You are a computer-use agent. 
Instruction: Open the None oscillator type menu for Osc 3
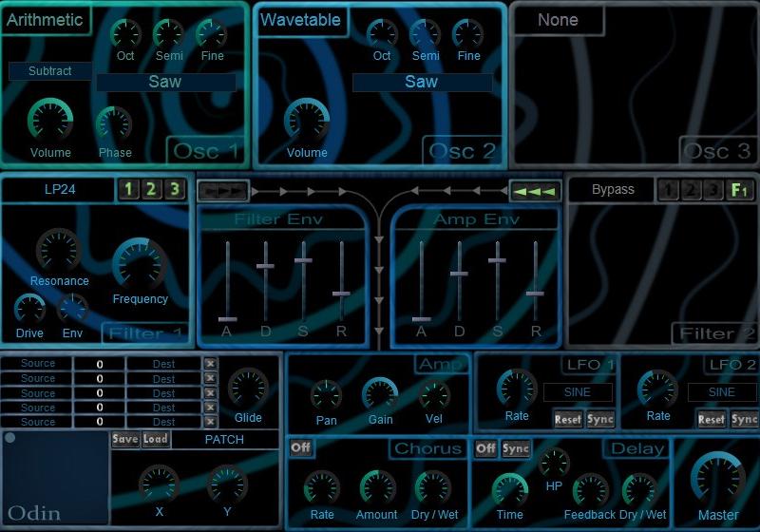click(558, 20)
